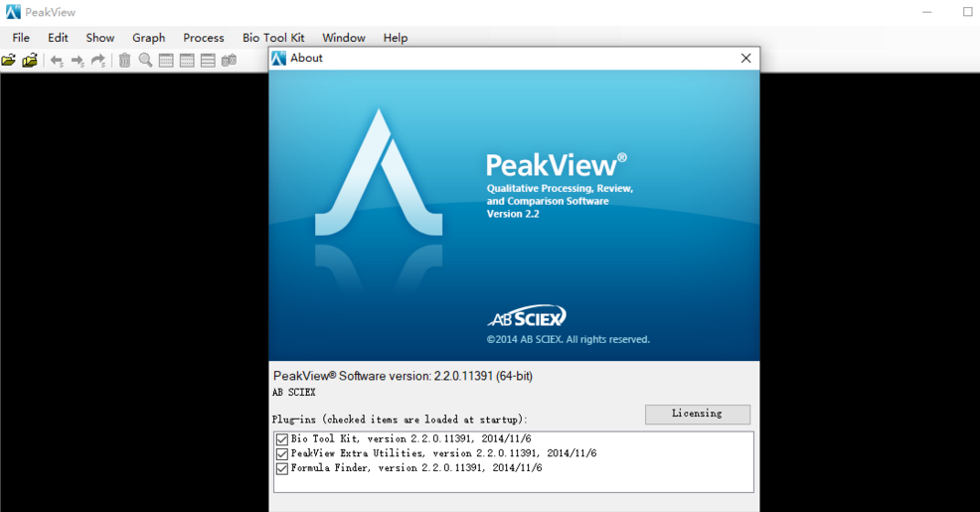Open the File menu
Image resolution: width=980 pixels, height=512 pixels.
point(21,38)
